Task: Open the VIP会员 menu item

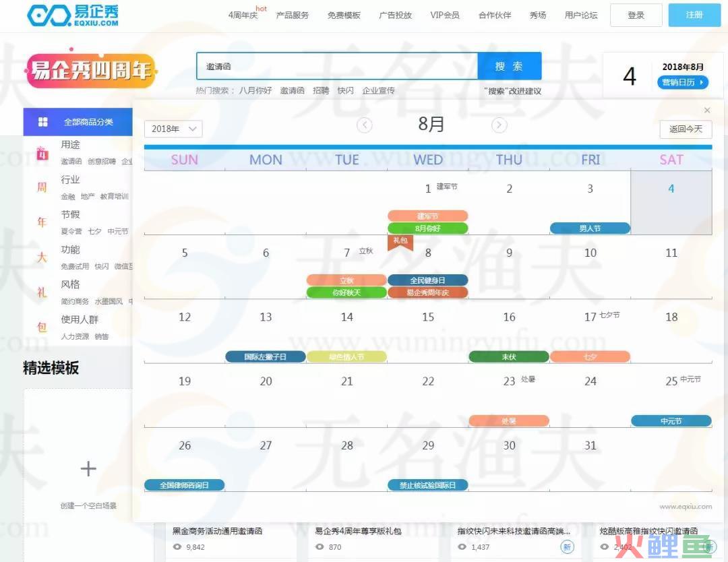Action: click(445, 15)
